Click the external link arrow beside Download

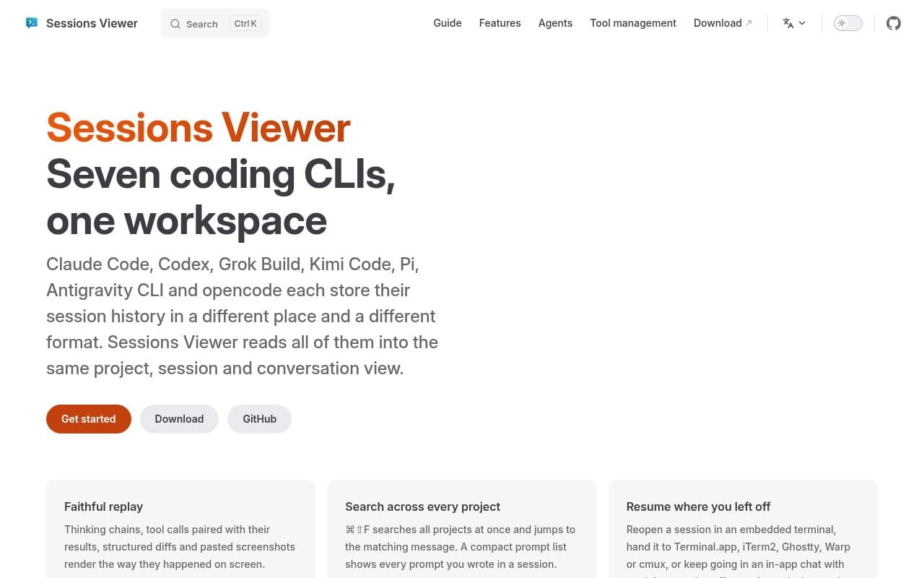pyautogui.click(x=749, y=23)
